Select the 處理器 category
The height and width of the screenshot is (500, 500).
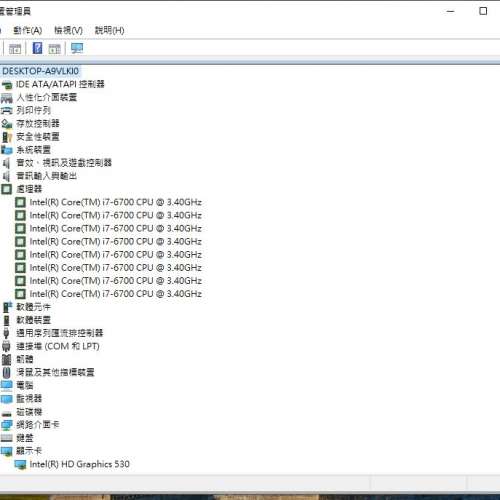[29, 189]
